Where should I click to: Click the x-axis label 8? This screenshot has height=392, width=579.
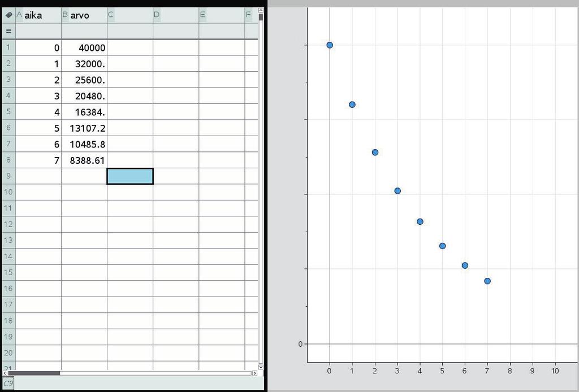tap(510, 371)
